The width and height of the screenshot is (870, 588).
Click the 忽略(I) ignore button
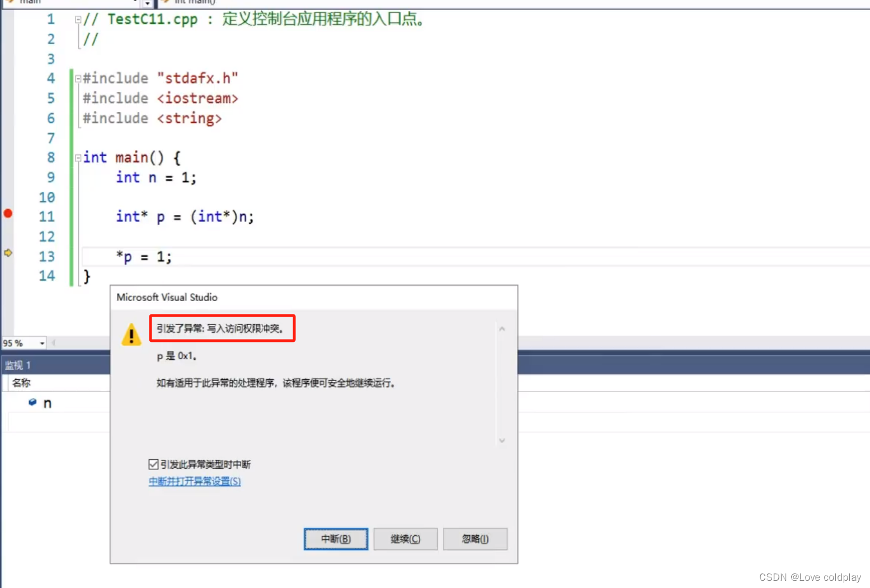(475, 539)
